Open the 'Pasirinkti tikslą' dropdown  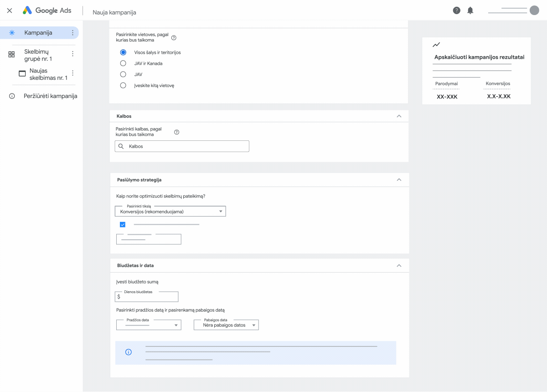click(170, 211)
